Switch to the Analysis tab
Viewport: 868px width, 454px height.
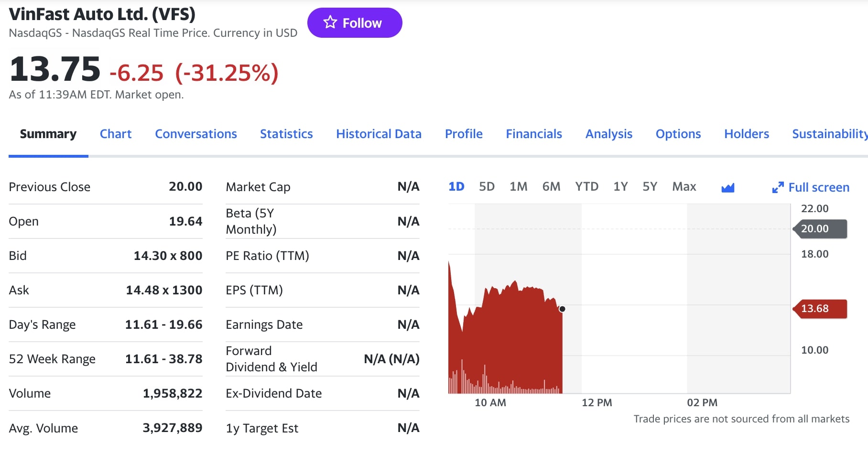click(609, 134)
